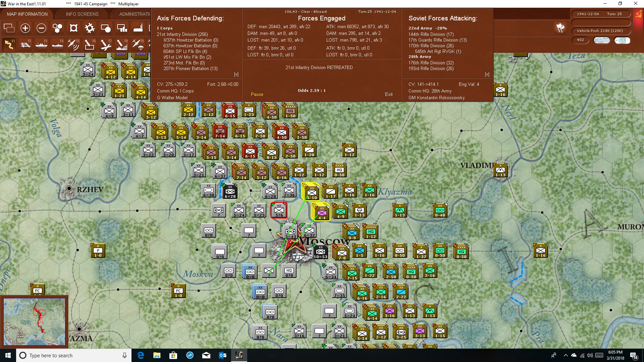The height and width of the screenshot is (362, 644).
Task: Select the XXXXX HQ 1-12 counter
Action: tap(371, 231)
